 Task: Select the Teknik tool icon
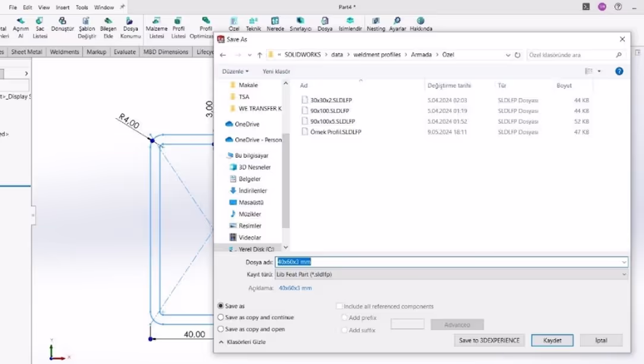[254, 24]
